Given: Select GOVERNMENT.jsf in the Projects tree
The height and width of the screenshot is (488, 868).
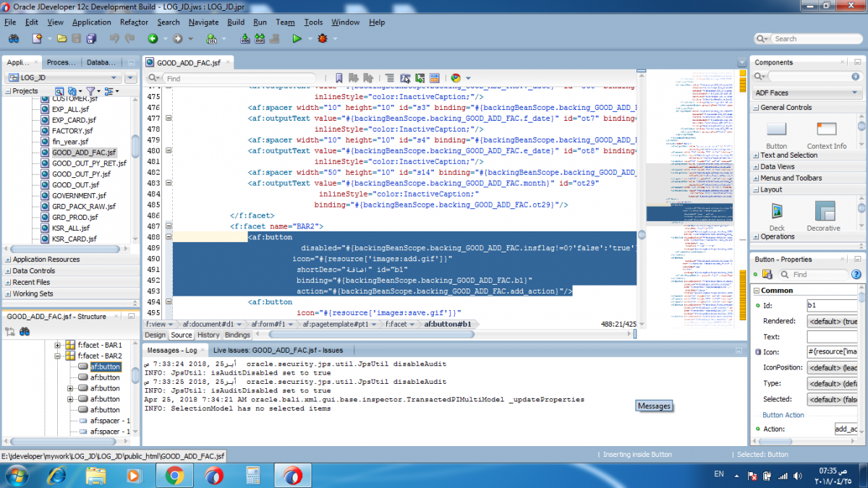Looking at the screenshot, I should (x=79, y=196).
